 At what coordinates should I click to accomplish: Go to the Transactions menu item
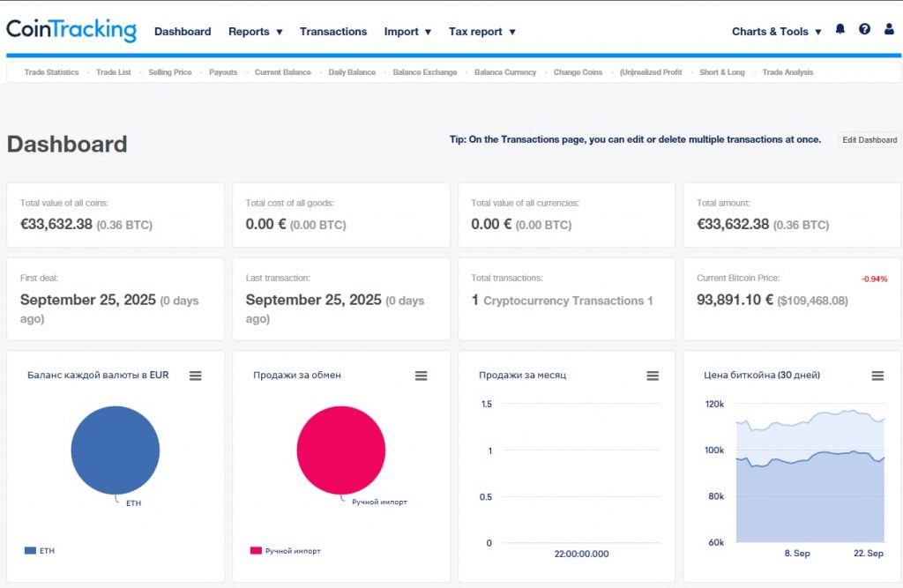point(332,32)
